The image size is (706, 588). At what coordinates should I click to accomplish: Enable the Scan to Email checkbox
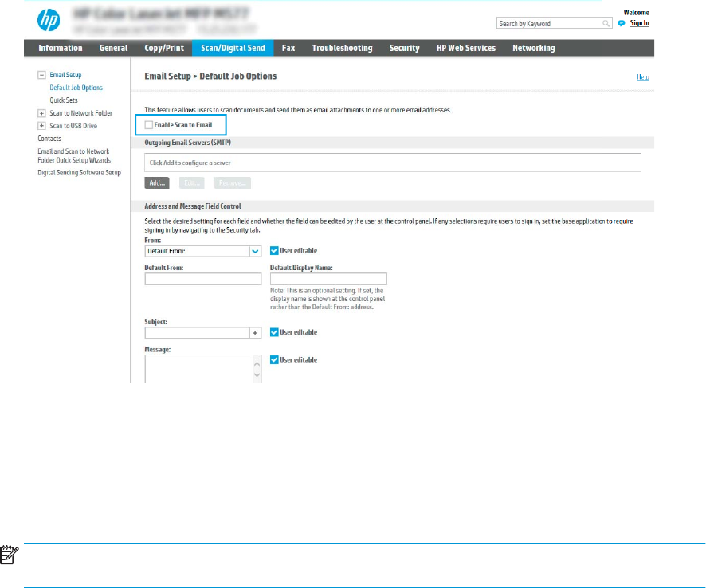148,125
